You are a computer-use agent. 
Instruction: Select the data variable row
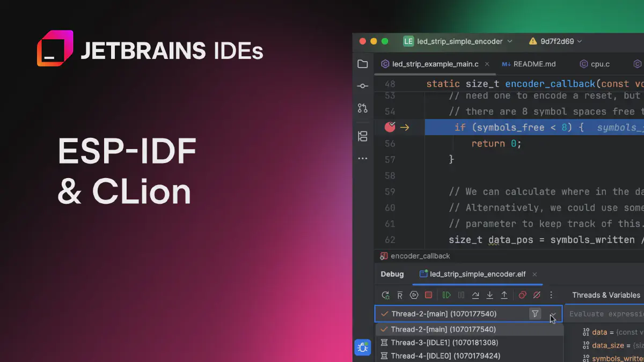(x=613, y=333)
